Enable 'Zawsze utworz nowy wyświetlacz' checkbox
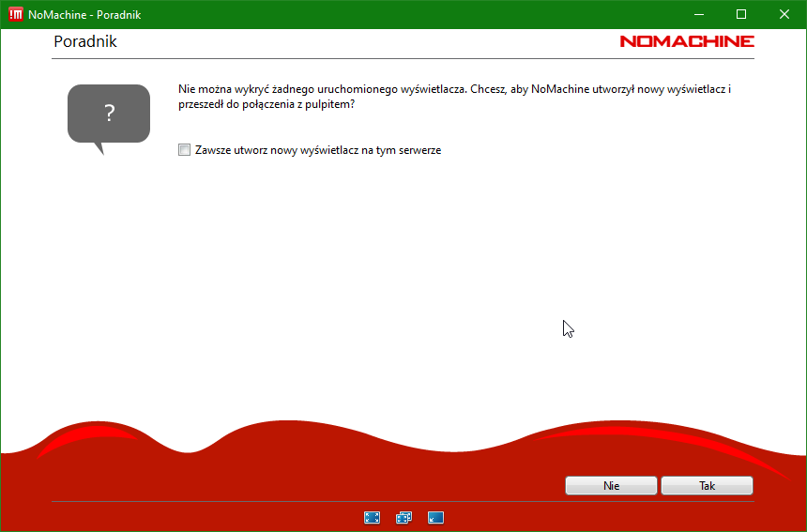807x532 pixels. (185, 149)
